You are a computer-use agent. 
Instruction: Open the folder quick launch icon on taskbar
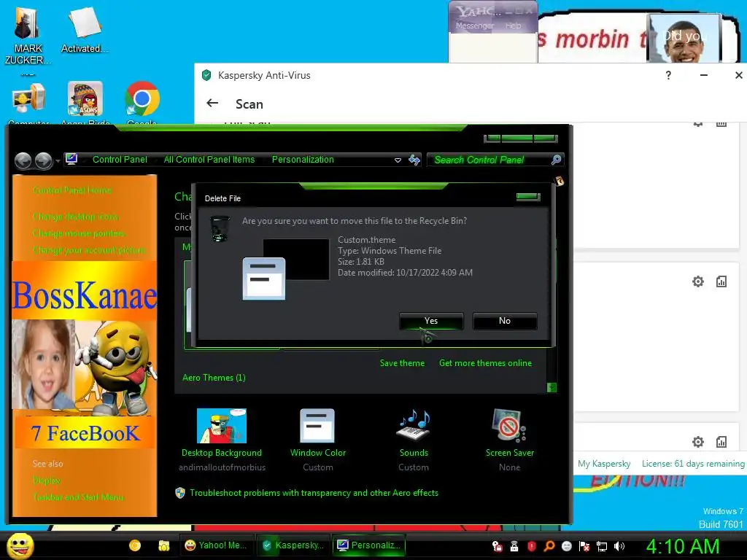pyautogui.click(x=164, y=545)
